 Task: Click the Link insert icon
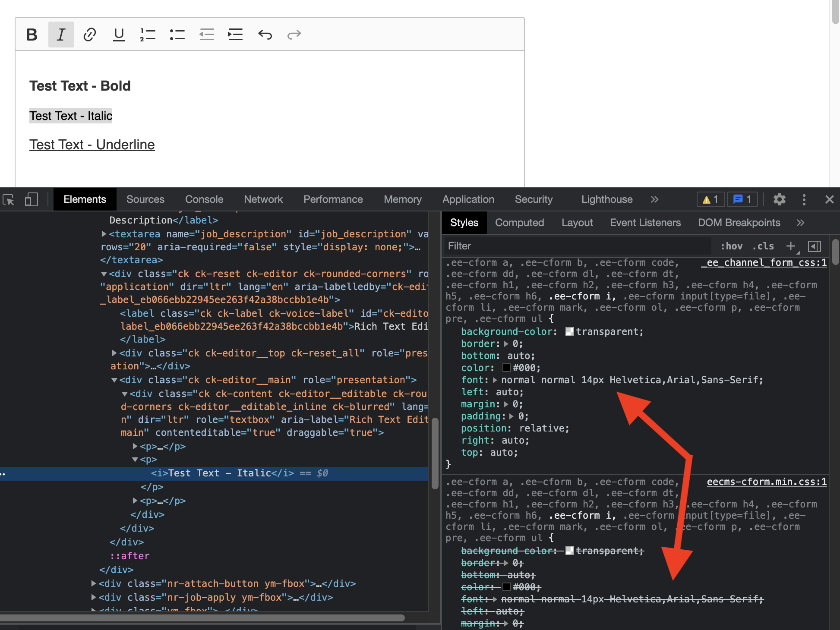point(90,35)
